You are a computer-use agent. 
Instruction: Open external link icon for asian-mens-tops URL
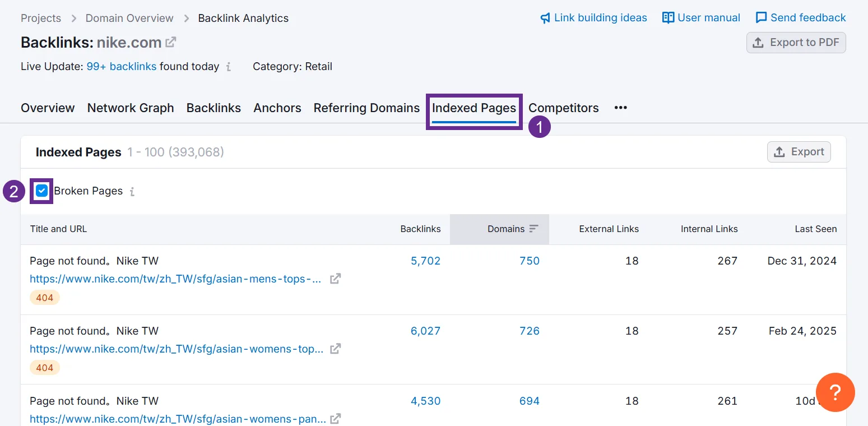pyautogui.click(x=335, y=279)
